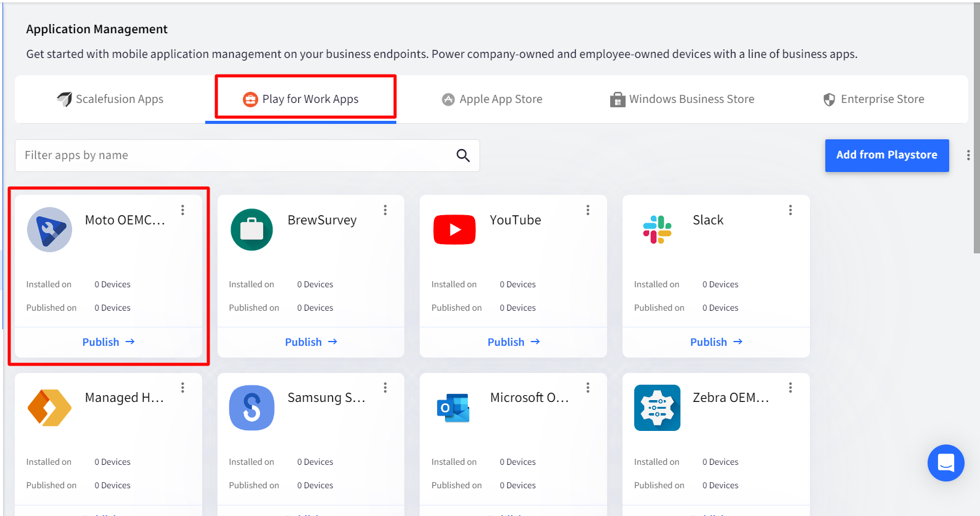Viewport: 980px width, 516px height.
Task: Click the Microsoft O... title text
Action: pyautogui.click(x=529, y=398)
